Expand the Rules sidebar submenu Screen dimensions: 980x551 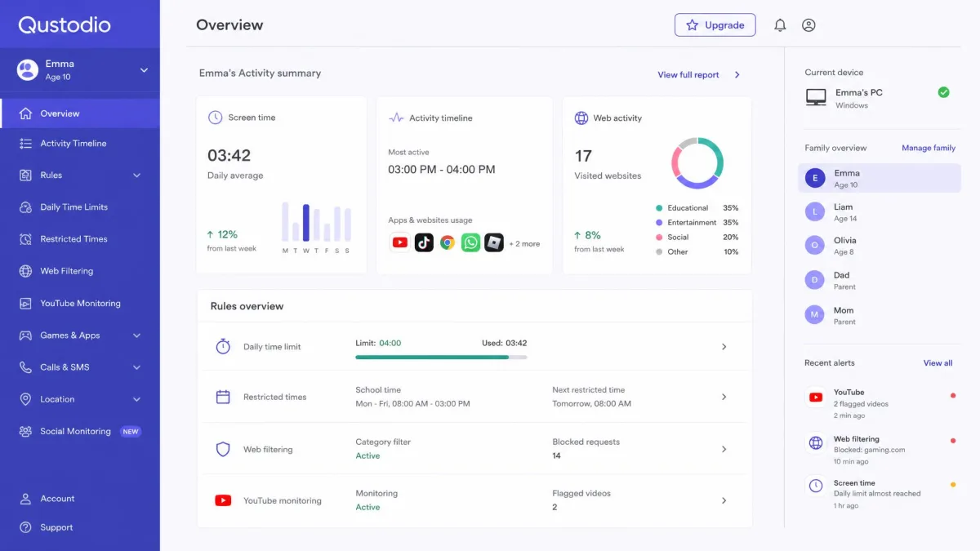pyautogui.click(x=136, y=176)
